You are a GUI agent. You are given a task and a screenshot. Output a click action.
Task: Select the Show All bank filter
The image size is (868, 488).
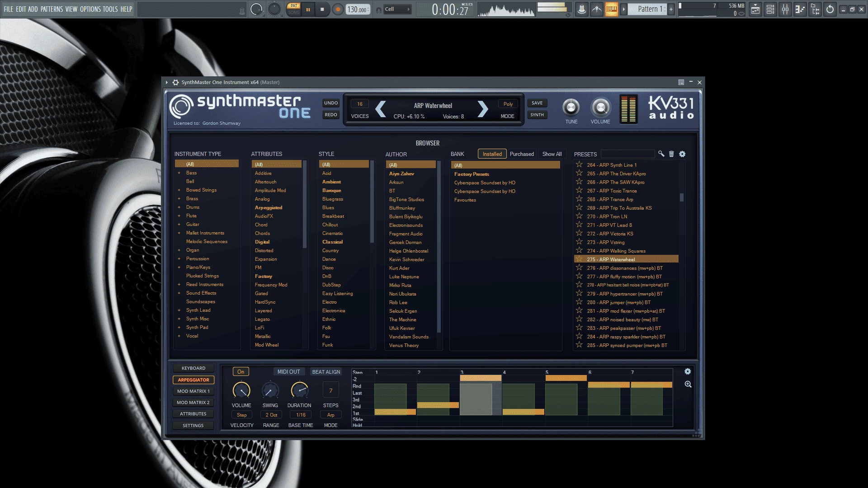pyautogui.click(x=552, y=154)
